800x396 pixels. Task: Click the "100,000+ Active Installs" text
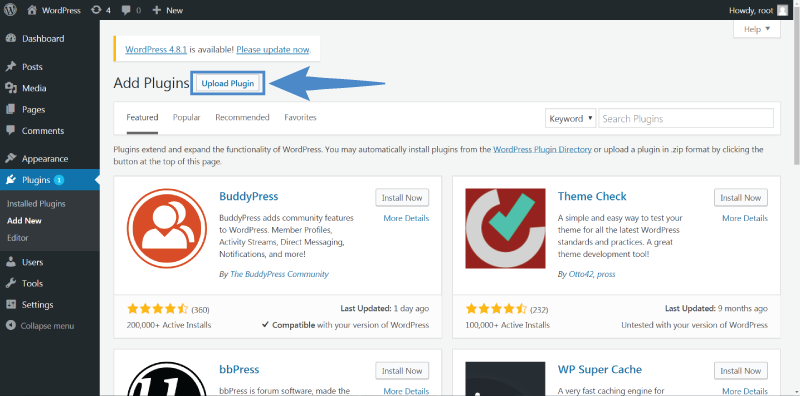(x=508, y=325)
